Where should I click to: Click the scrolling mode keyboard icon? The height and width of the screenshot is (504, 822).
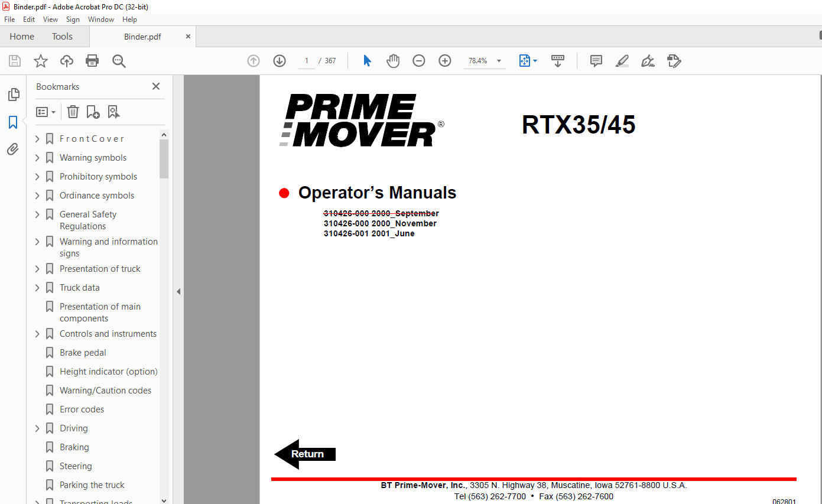(x=558, y=61)
